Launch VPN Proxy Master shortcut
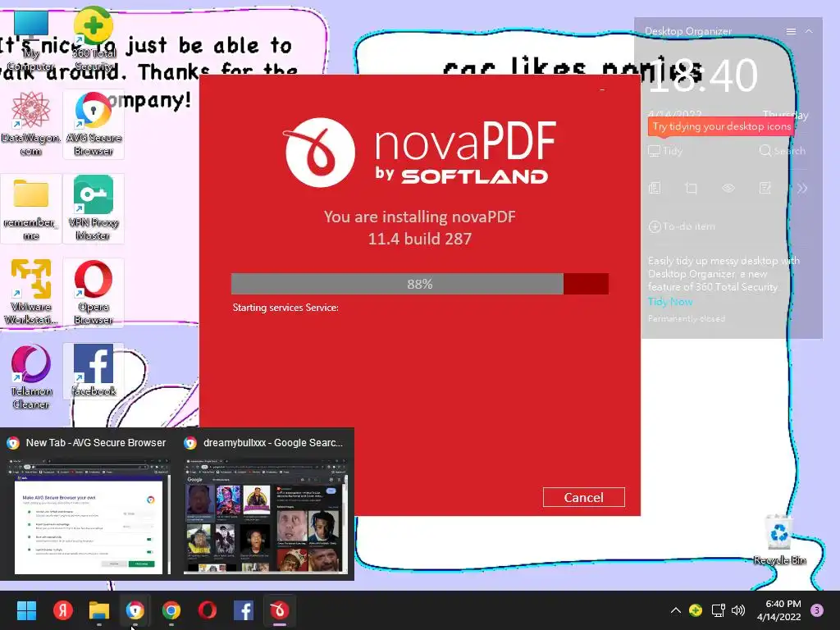840x630 pixels. (94, 209)
